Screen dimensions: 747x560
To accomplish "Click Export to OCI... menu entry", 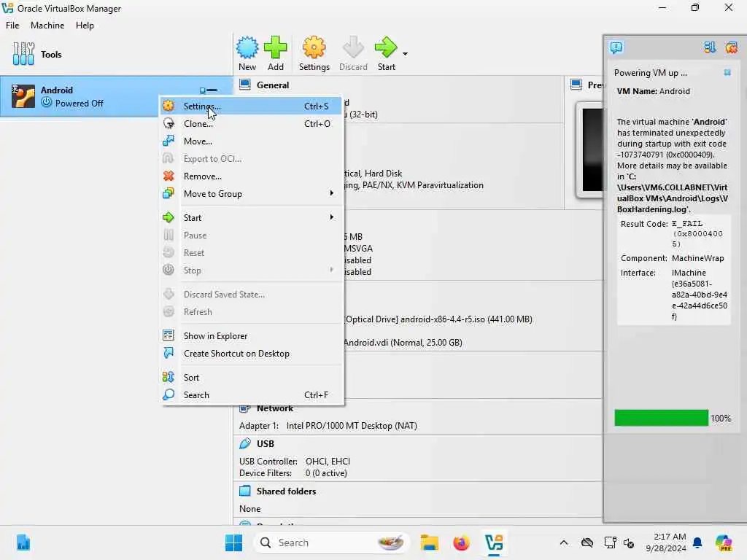I will tap(252, 159).
